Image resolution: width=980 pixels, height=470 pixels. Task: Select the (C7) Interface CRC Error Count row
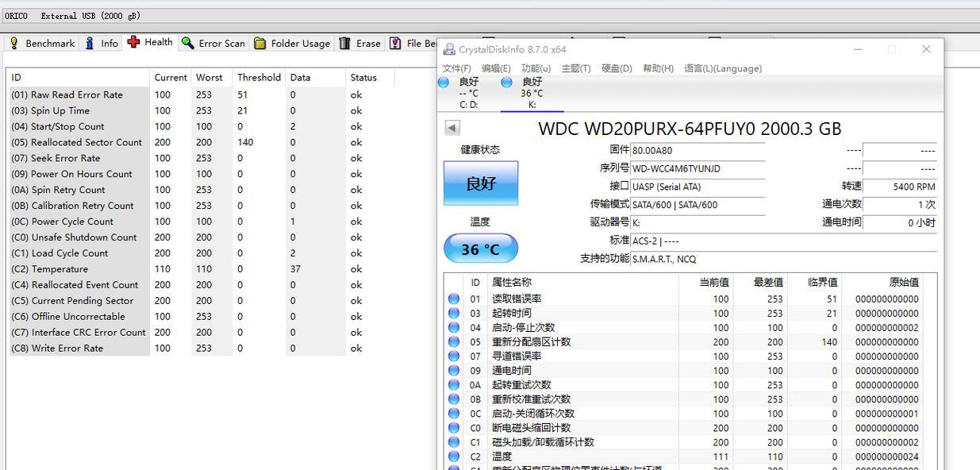[x=201, y=333]
